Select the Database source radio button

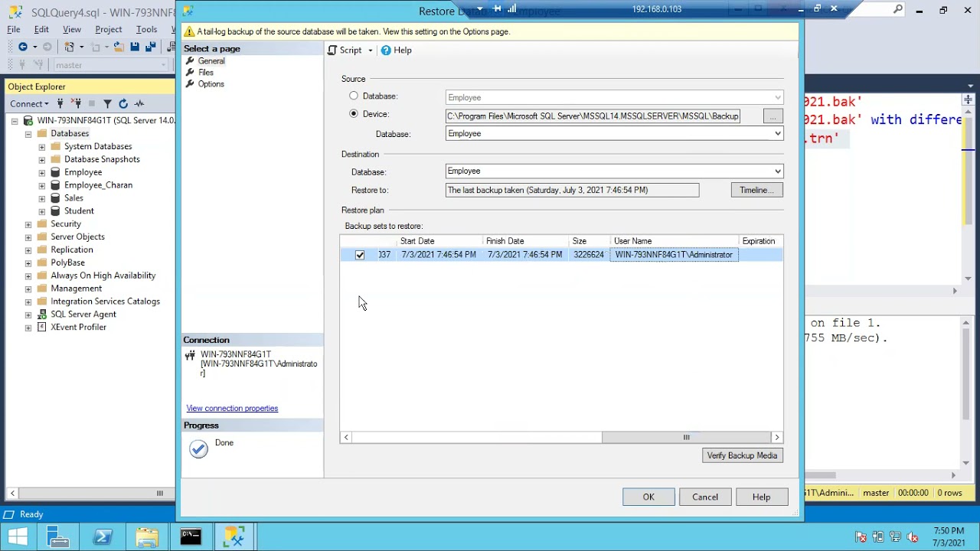tap(354, 96)
